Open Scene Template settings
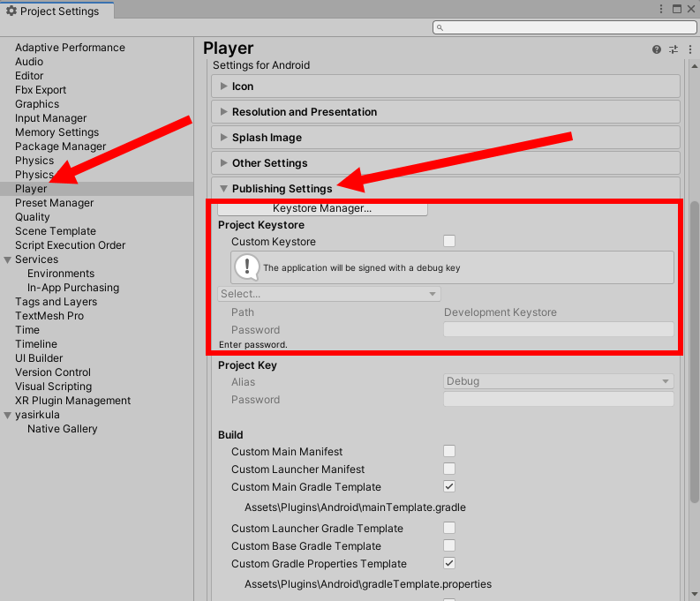 [x=56, y=231]
